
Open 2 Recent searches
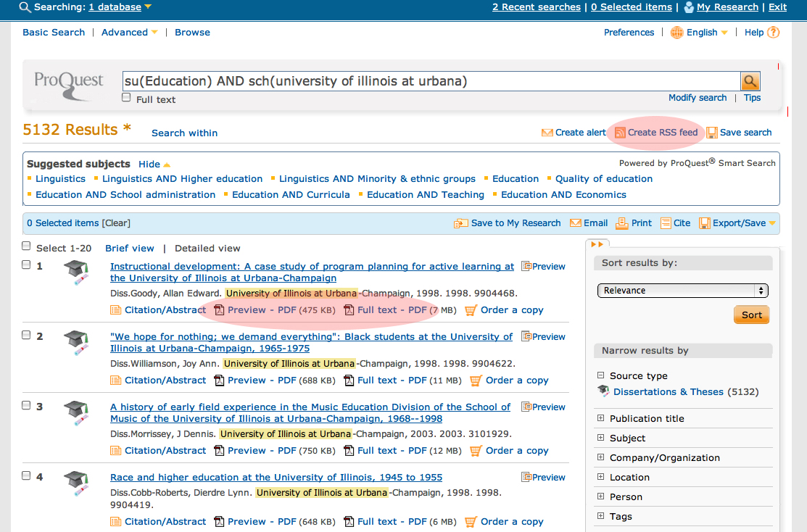click(x=537, y=7)
